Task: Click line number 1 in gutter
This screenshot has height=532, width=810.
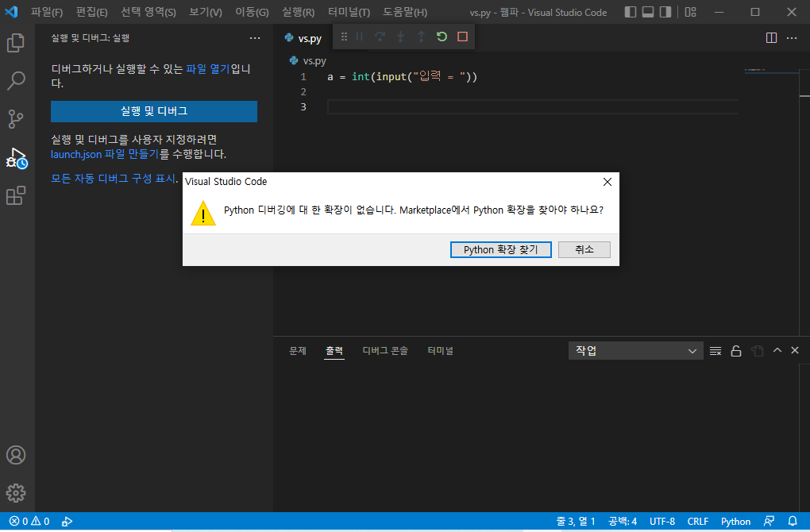Action: pos(303,77)
